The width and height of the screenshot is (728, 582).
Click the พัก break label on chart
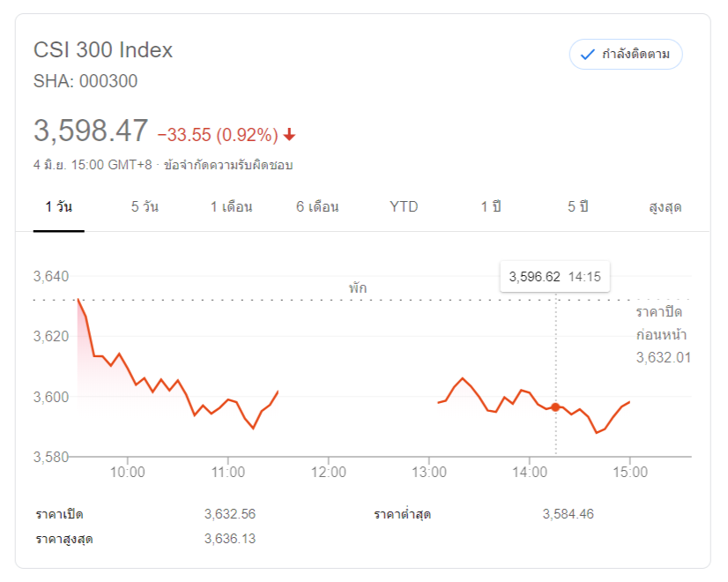point(357,287)
